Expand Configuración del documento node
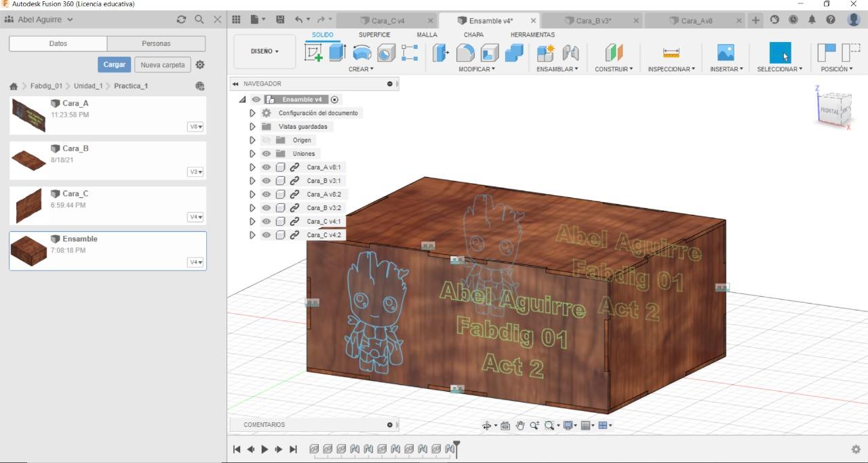 [252, 113]
